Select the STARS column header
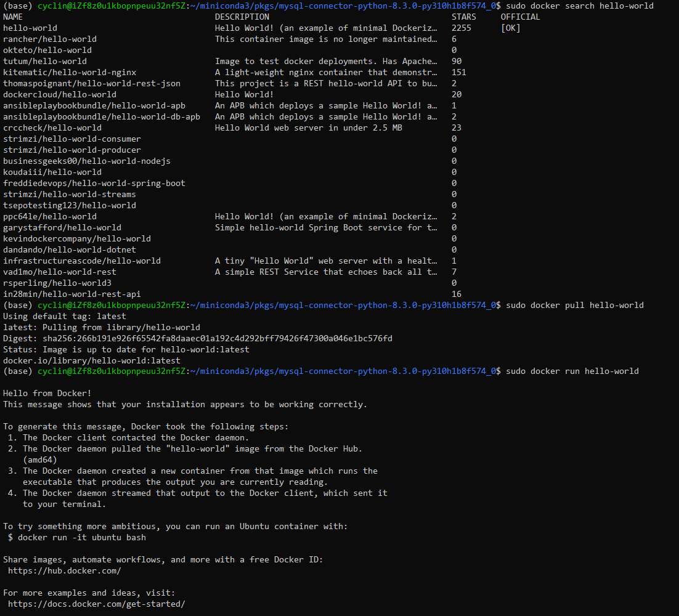The height and width of the screenshot is (616, 679). [x=464, y=17]
